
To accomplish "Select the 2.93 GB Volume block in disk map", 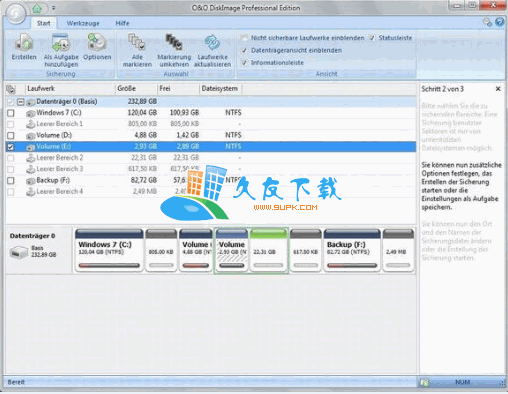I will point(232,250).
